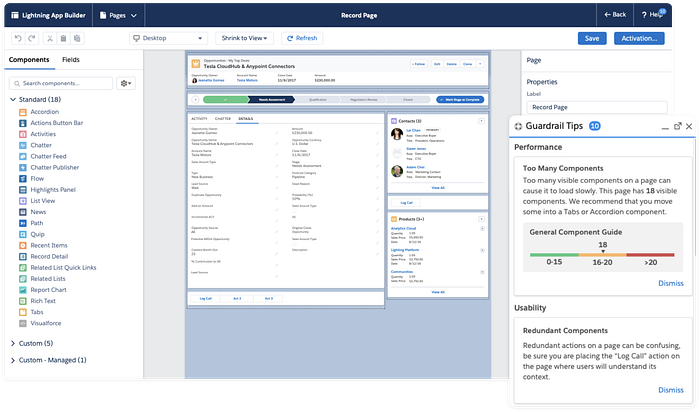Screen dimensions: 700x412
Task: Collapse the Standard (18) components section
Action: tap(12, 100)
